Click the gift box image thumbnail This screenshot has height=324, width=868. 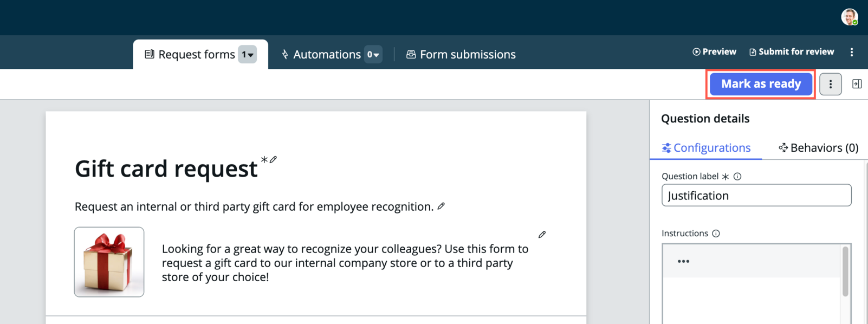(109, 262)
